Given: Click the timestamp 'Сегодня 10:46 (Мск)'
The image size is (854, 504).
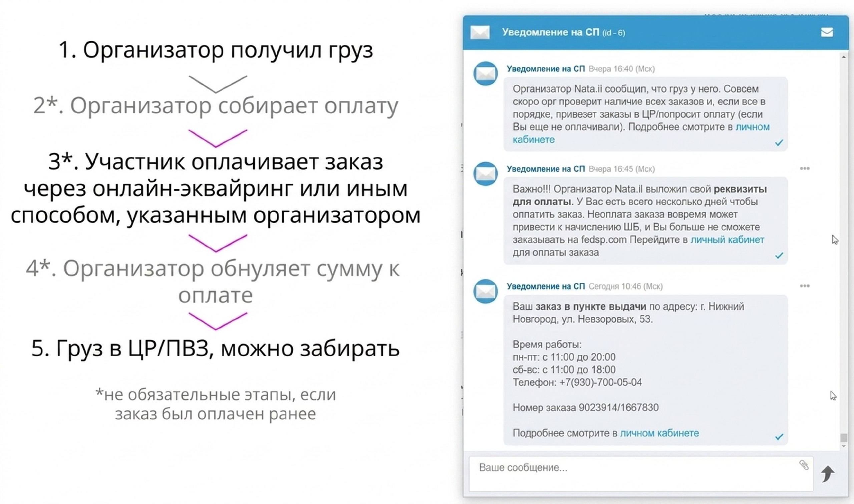Looking at the screenshot, I should point(625,286).
